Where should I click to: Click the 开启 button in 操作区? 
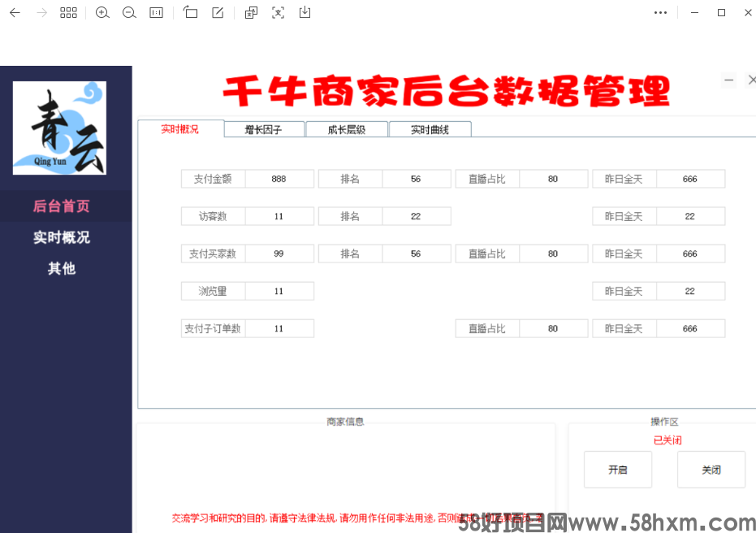618,470
